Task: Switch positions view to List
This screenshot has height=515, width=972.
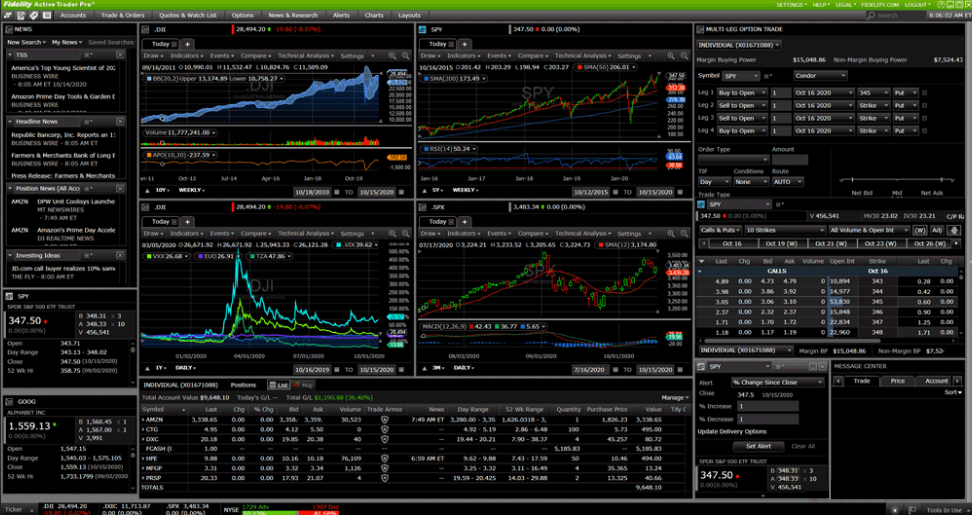Action: [278, 385]
